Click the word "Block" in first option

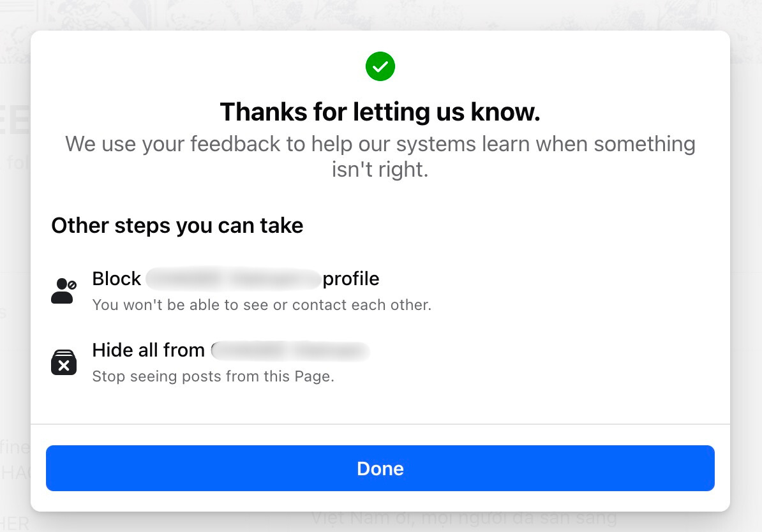(117, 279)
